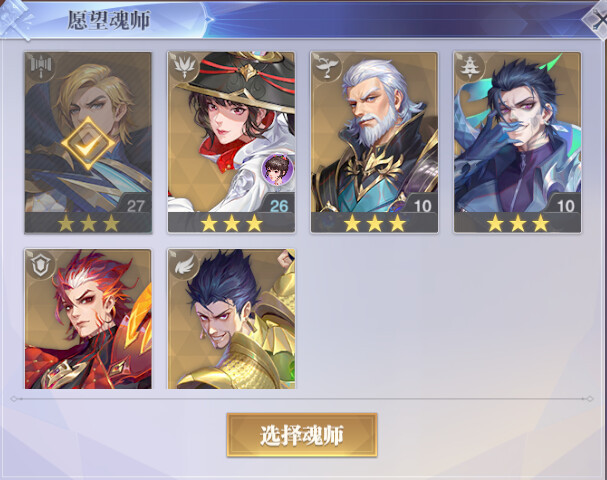
Task: Select the black-hat girl hero card
Action: click(x=231, y=142)
